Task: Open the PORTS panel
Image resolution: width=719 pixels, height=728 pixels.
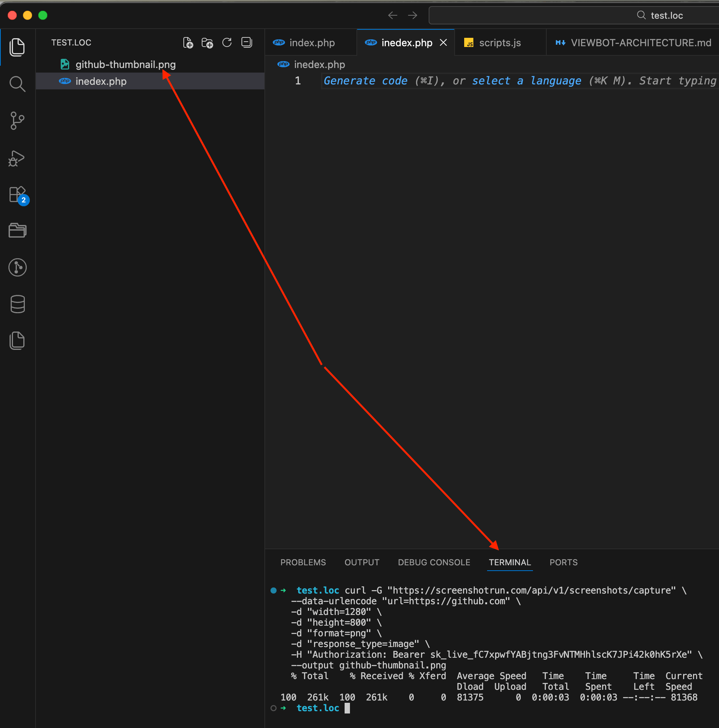Action: tap(563, 562)
